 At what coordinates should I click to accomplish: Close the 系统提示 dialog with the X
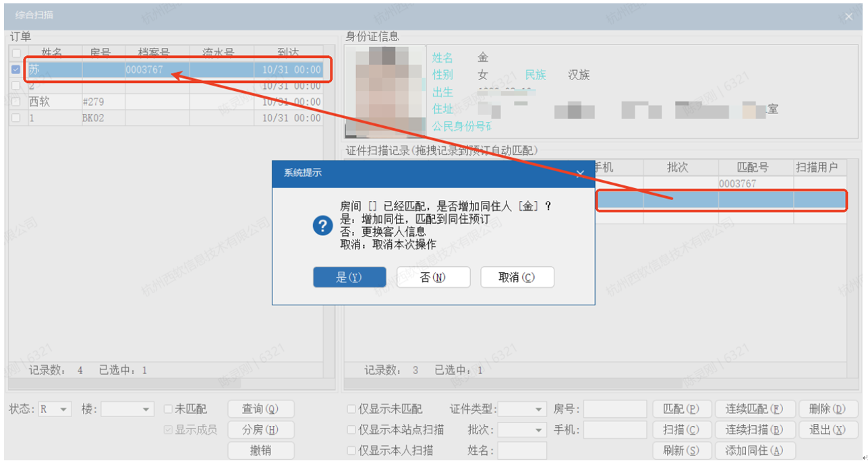point(579,173)
